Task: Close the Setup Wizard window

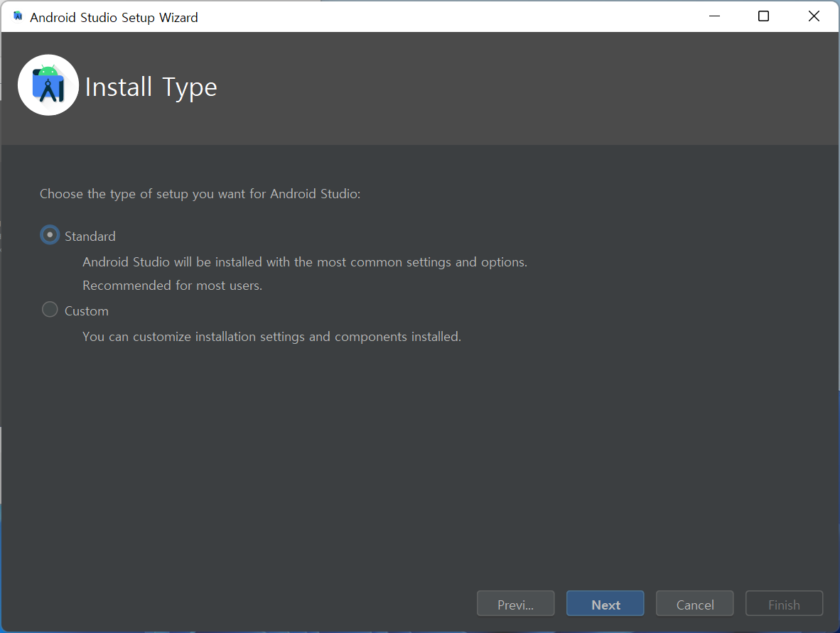Action: click(813, 16)
